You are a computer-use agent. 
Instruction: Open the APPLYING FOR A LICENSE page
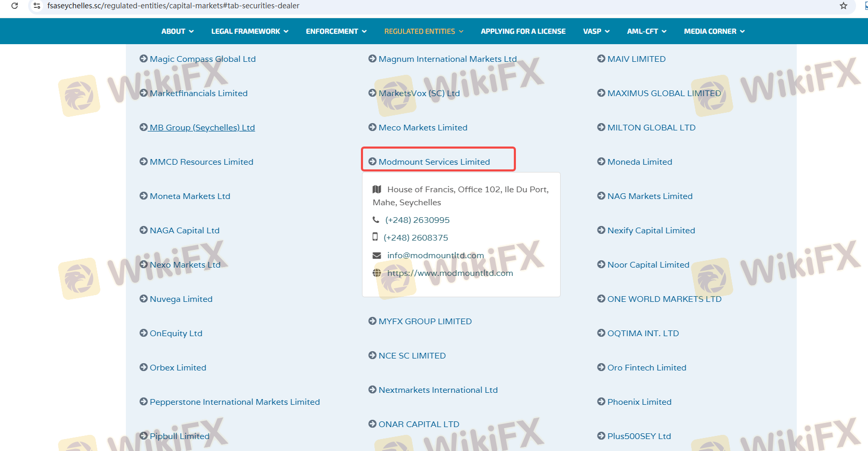coord(523,31)
